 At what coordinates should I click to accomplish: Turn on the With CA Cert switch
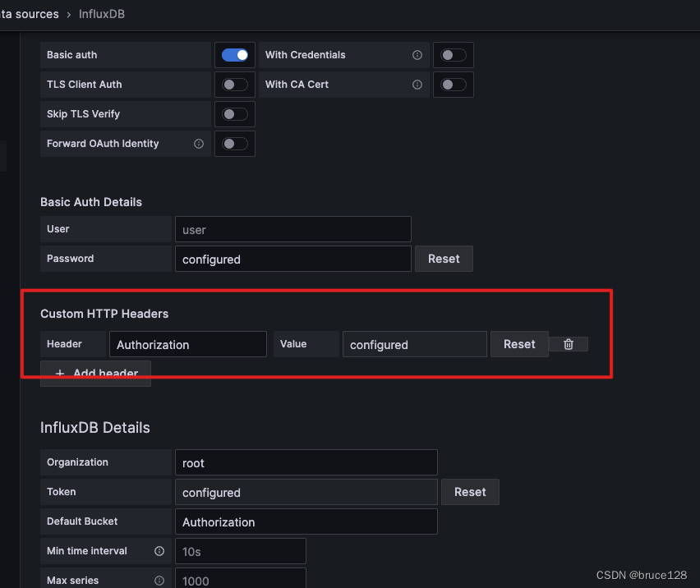pos(454,85)
